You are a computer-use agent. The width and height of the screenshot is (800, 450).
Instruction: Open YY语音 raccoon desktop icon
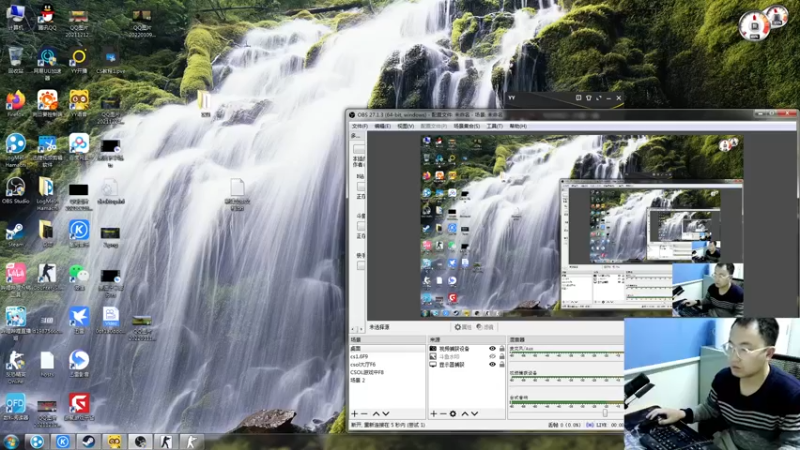pos(79,104)
